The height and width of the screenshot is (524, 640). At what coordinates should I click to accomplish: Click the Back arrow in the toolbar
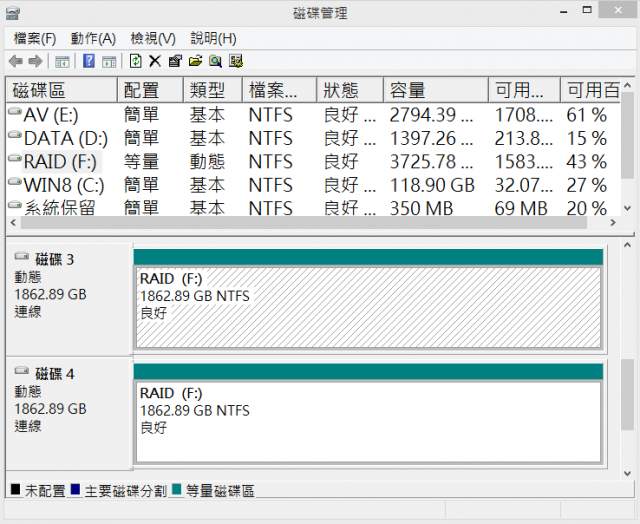(x=15, y=61)
